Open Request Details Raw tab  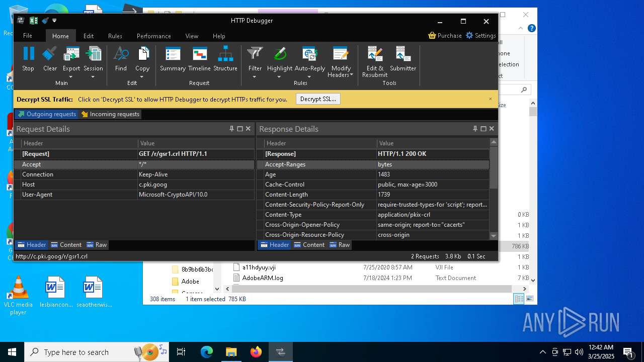pos(97,245)
